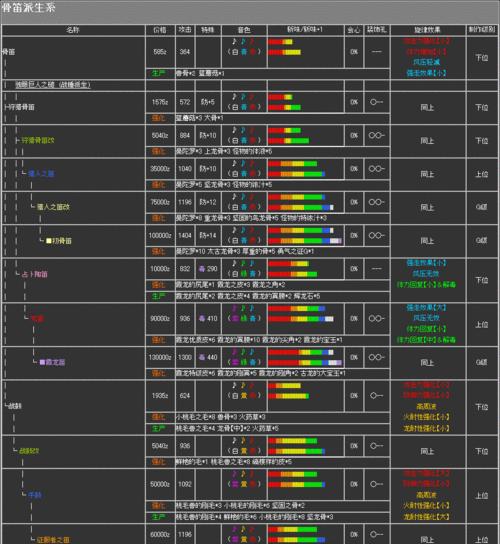
Task: Click the 风压轻减 melody effect text
Action: coord(426,62)
